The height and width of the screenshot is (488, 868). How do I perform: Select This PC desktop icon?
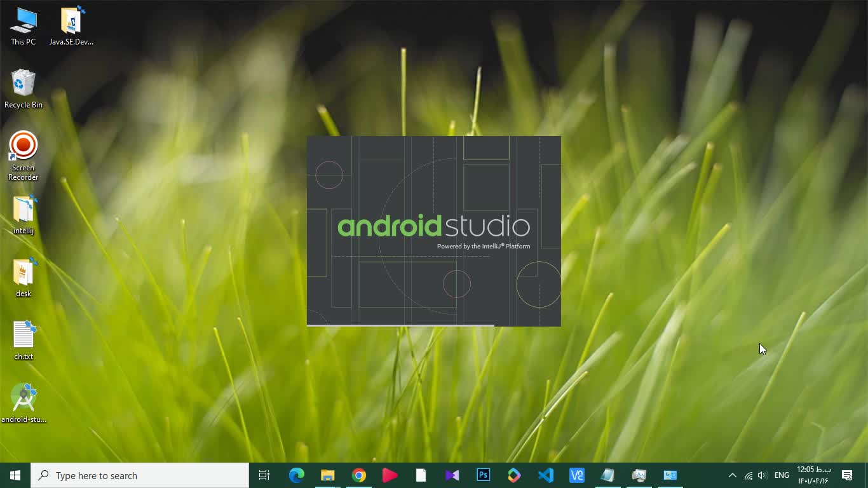(24, 21)
